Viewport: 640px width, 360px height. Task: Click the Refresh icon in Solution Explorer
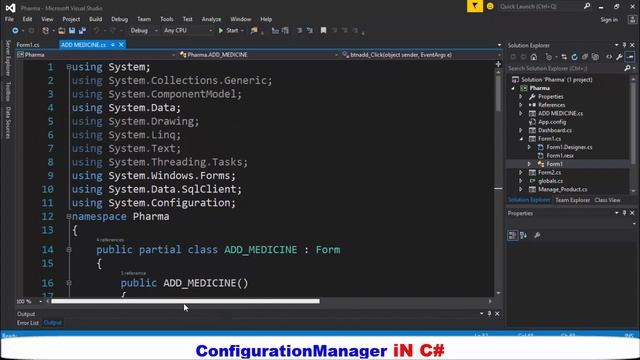coord(574,57)
